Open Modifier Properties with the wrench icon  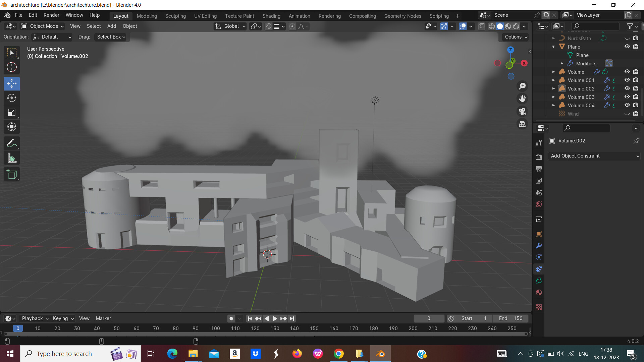(539, 246)
